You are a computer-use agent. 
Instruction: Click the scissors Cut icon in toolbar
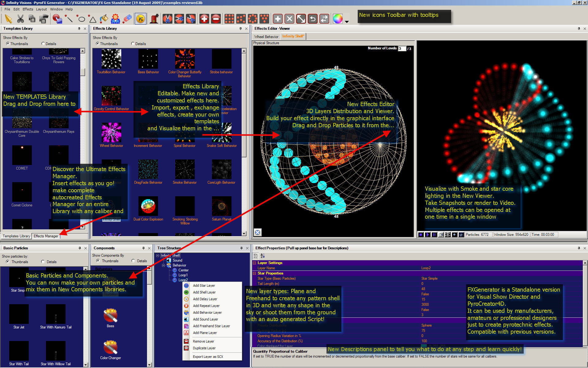pos(20,19)
